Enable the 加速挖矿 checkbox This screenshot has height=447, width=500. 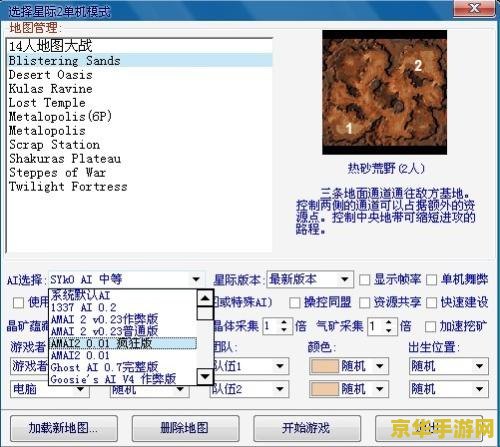click(x=430, y=327)
